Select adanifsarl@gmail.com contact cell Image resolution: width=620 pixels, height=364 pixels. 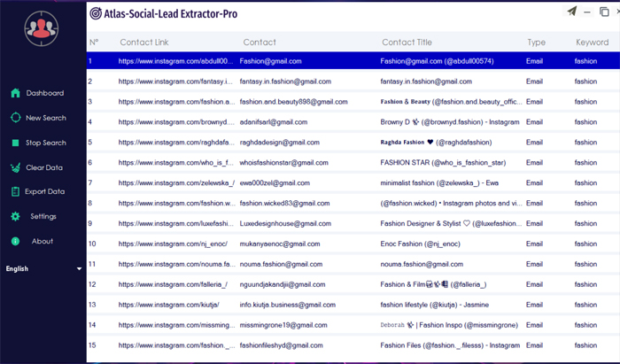[274, 122]
